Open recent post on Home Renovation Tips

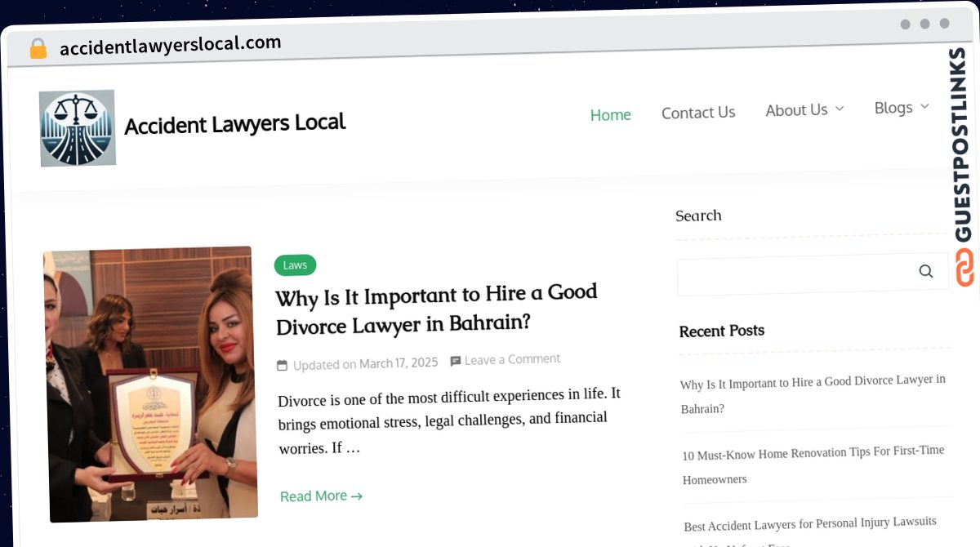813,465
